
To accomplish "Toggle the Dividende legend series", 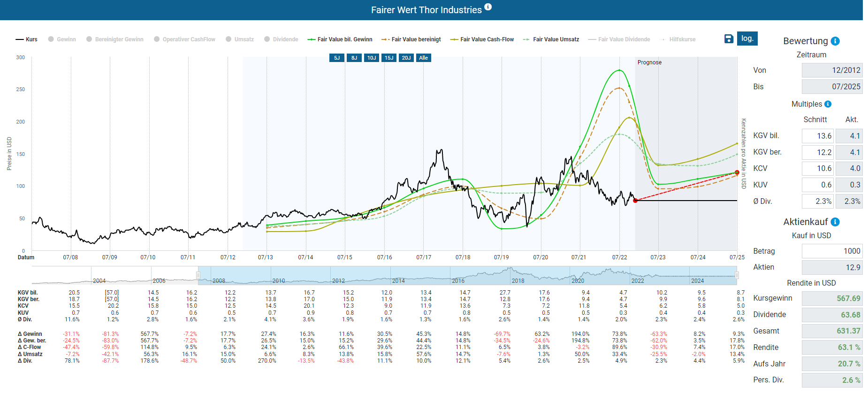I will [x=281, y=39].
